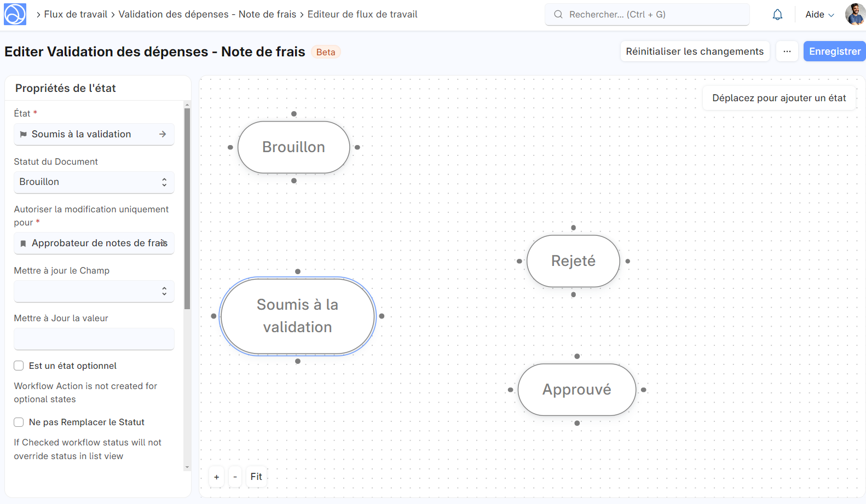This screenshot has width=866, height=504.
Task: Select the Approuvé state node
Action: point(576,390)
